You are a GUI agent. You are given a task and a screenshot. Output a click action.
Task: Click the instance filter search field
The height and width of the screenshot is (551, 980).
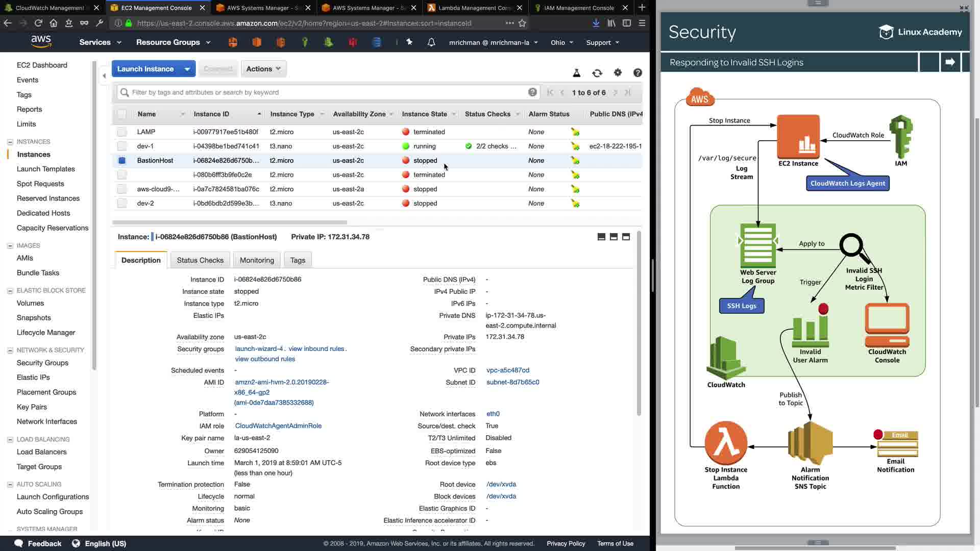point(327,92)
